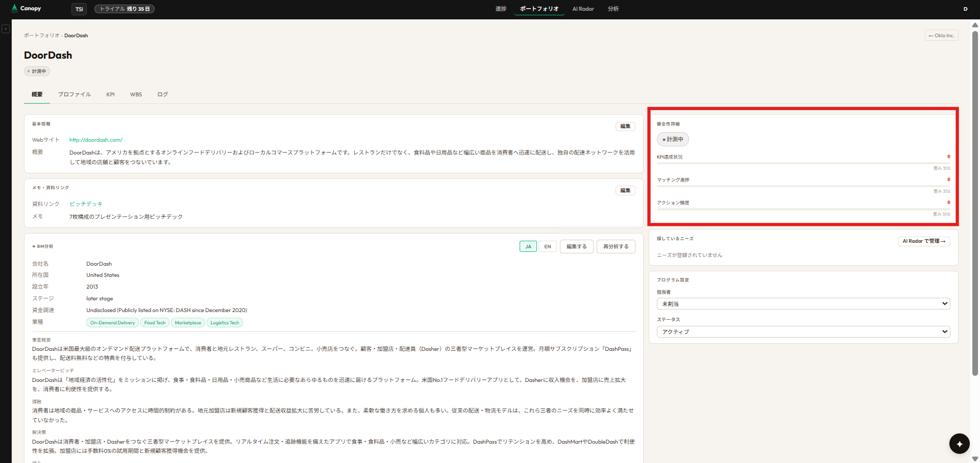This screenshot has width=980, height=463.
Task: Open the http://doordash.com/ website link
Action: 96,140
